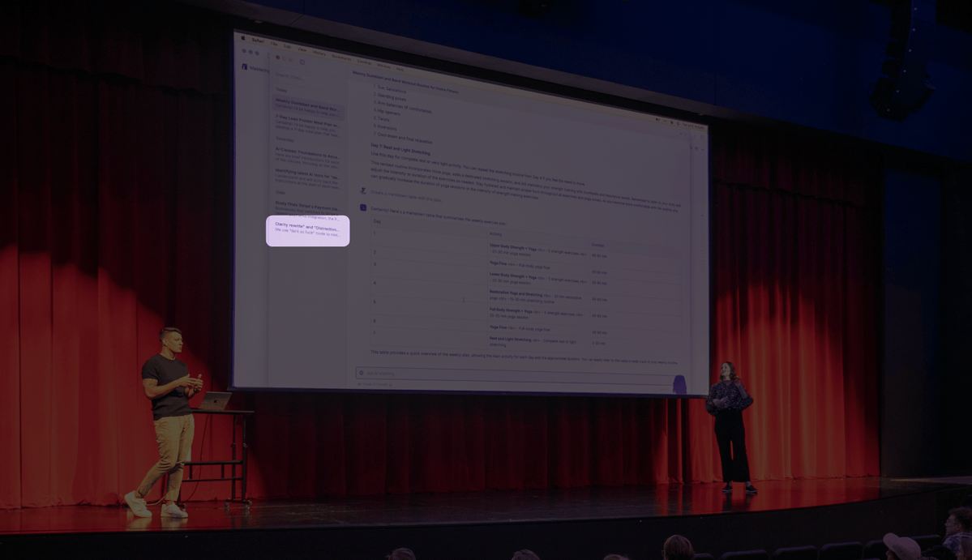Open the History menu in the menu bar
The image size is (972, 560).
(319, 53)
